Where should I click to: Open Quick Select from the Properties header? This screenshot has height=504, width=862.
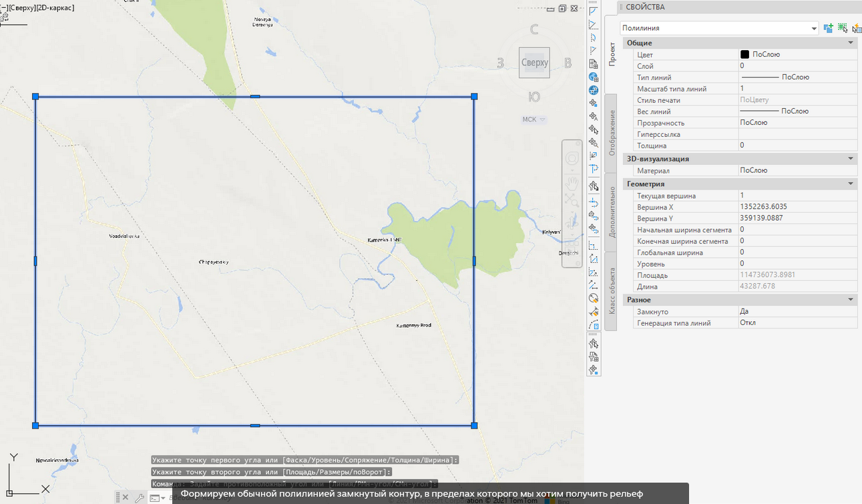click(856, 28)
